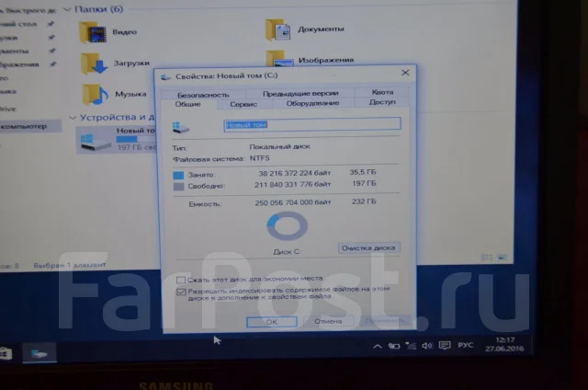This screenshot has width=588, height=390.
Task: Click the 250 056 704 000 байт value
Action: (x=293, y=202)
